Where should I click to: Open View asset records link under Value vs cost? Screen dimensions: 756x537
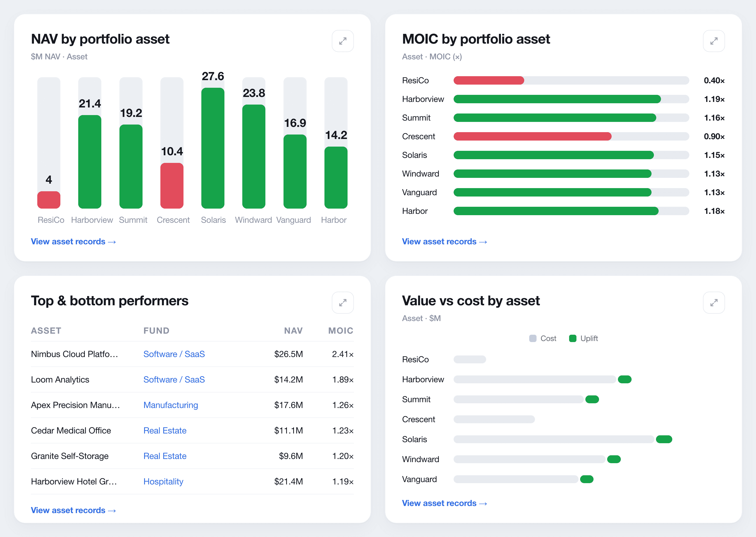click(444, 503)
